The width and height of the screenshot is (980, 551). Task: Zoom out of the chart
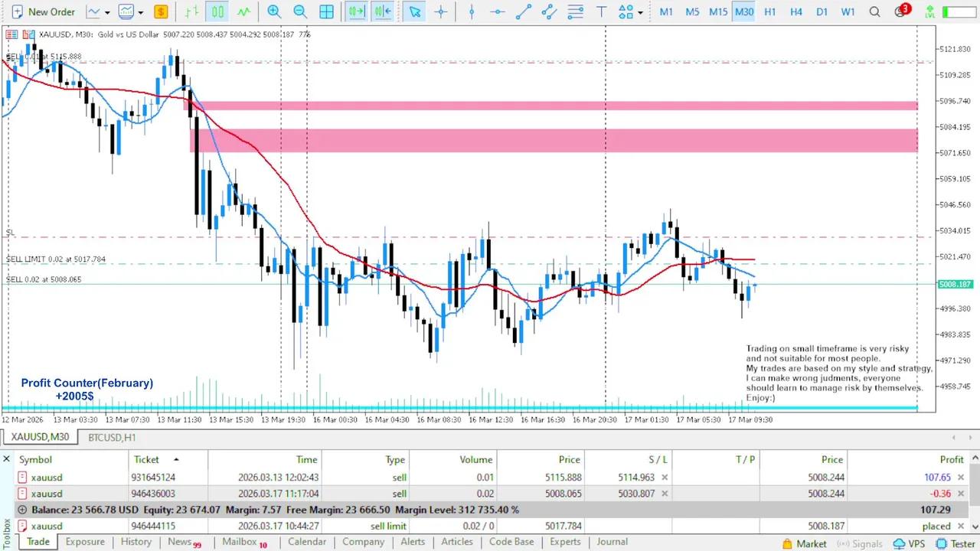pos(300,11)
